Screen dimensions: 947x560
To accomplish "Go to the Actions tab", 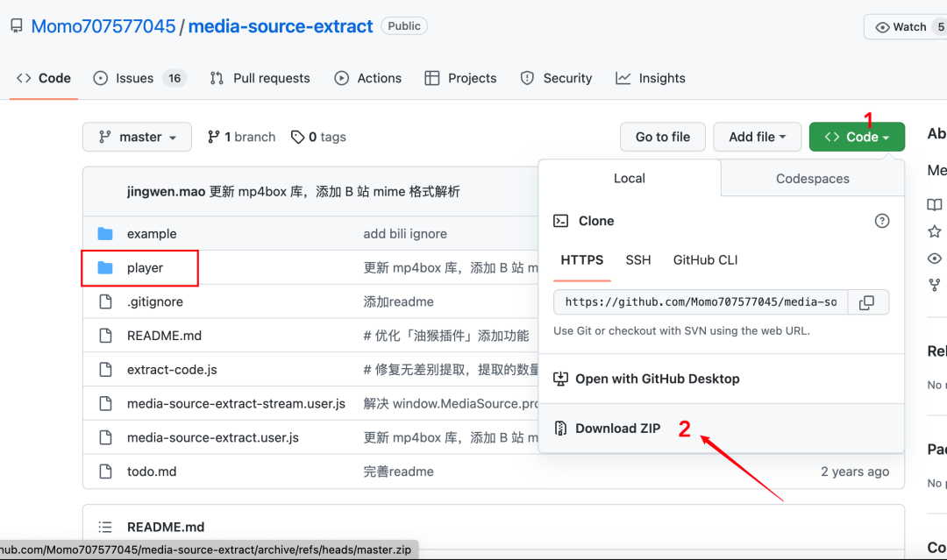I will (x=367, y=78).
